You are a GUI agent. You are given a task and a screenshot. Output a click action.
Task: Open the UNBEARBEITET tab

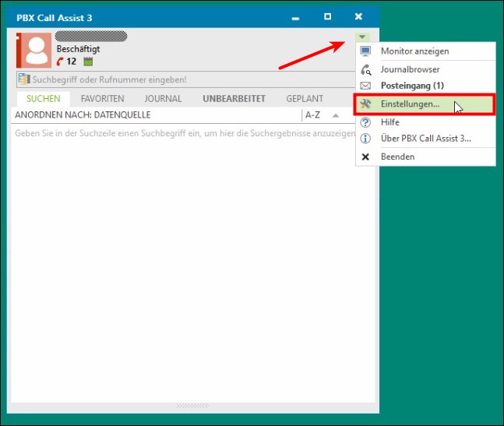(x=234, y=99)
